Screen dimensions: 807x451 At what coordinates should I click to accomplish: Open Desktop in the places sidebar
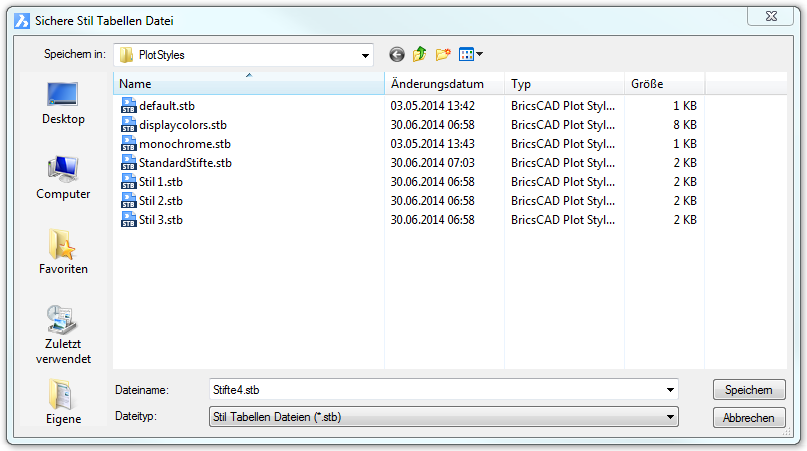click(x=63, y=104)
